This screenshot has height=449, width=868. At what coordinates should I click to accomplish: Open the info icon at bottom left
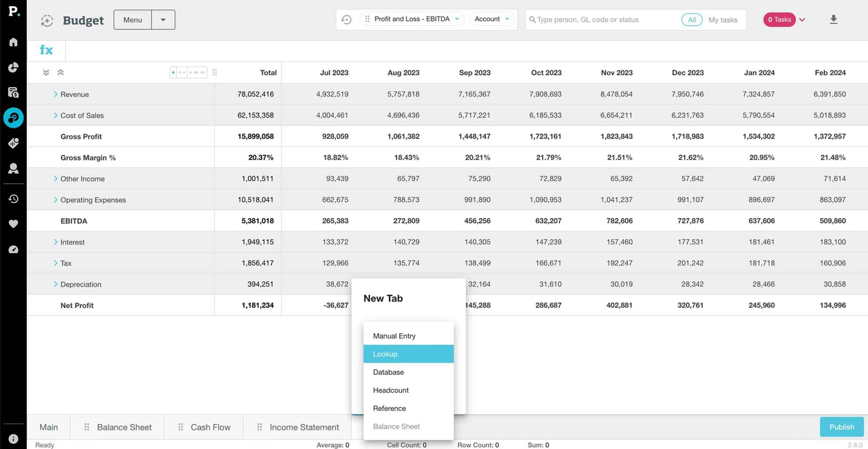[13, 438]
